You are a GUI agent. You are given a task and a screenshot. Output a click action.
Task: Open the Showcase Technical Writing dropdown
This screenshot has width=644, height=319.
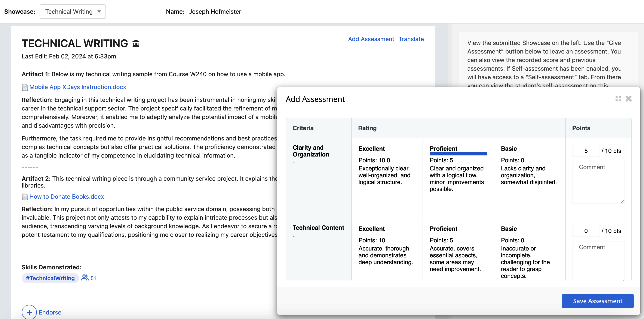click(73, 12)
